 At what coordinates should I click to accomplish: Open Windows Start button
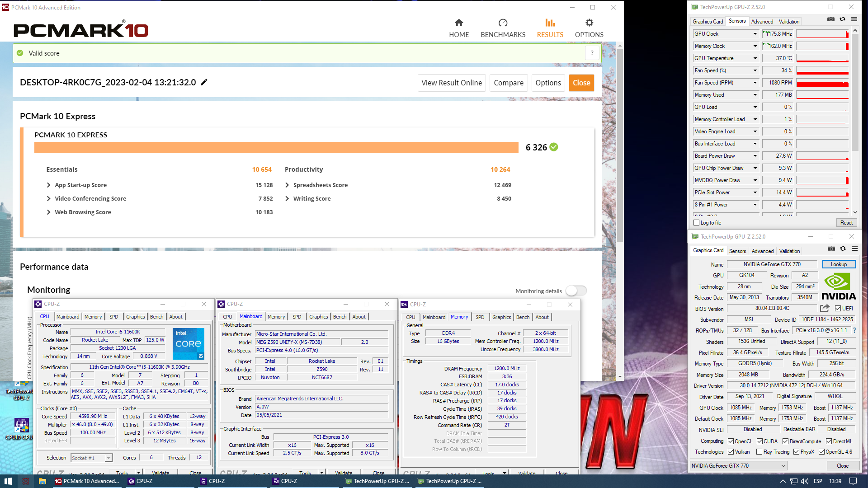click(8, 481)
